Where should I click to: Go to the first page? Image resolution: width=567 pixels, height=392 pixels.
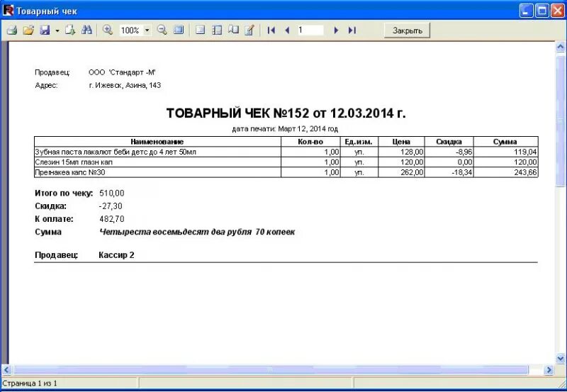[271, 30]
